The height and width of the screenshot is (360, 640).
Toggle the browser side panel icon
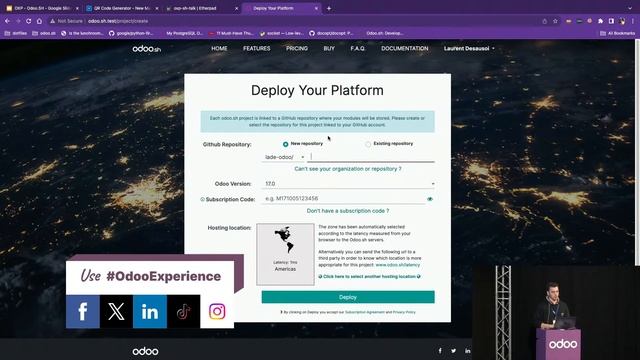[611, 21]
